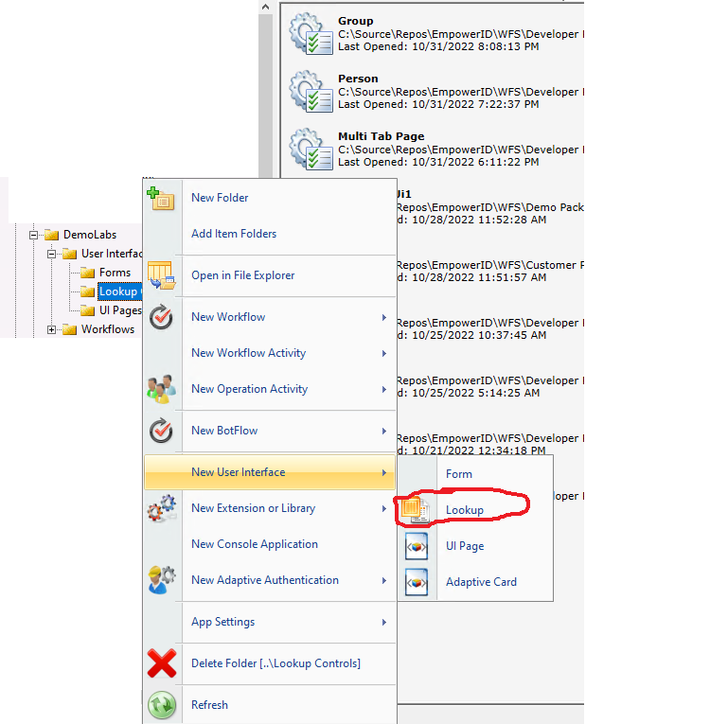Select the highlighted Lookup tree folder

(119, 291)
